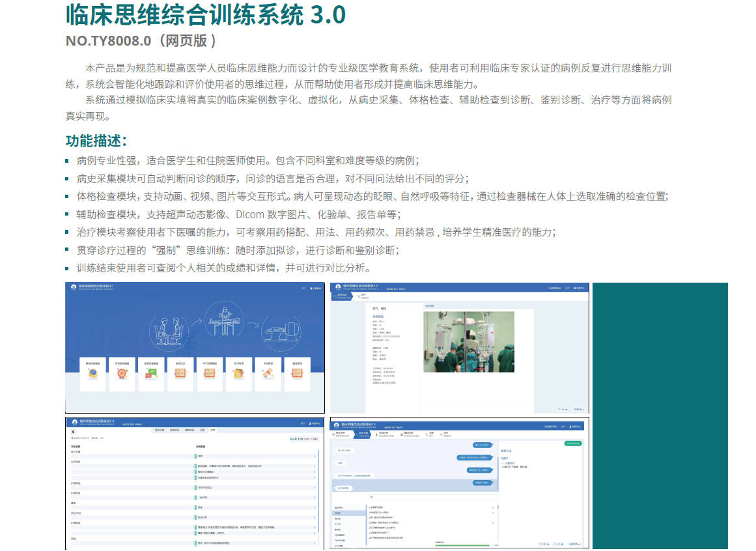Click green button atop inquiry record panel
The height and width of the screenshot is (551, 756).
point(573,444)
